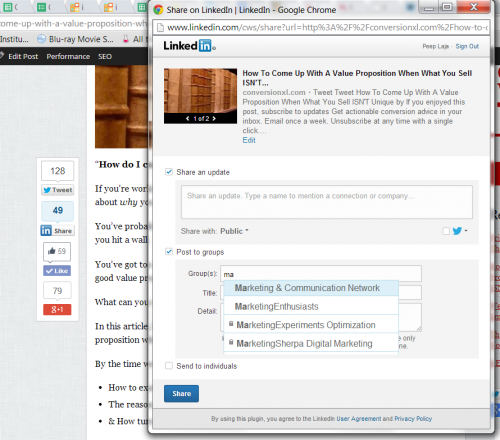The width and height of the screenshot is (500, 440).
Task: Click the Tweet button in sidebar
Action: pos(58,190)
